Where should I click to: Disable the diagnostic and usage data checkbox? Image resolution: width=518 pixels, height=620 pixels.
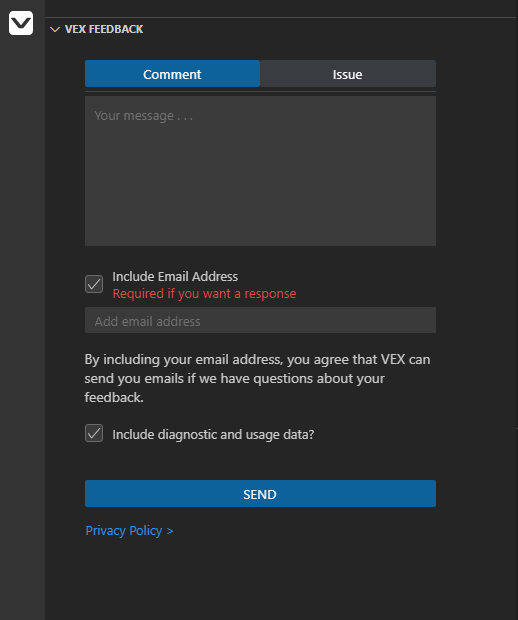point(94,433)
